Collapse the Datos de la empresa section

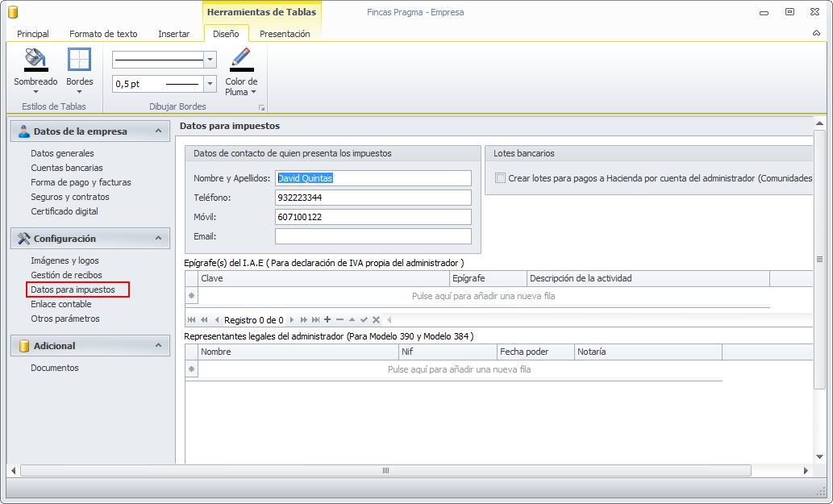point(159,131)
